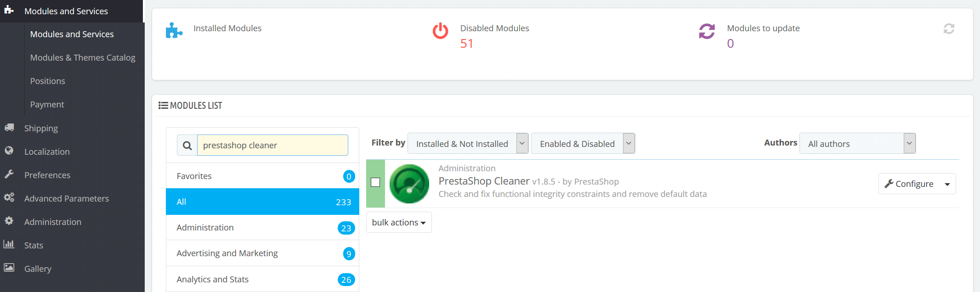Expand the All authors dropdown

(x=857, y=144)
